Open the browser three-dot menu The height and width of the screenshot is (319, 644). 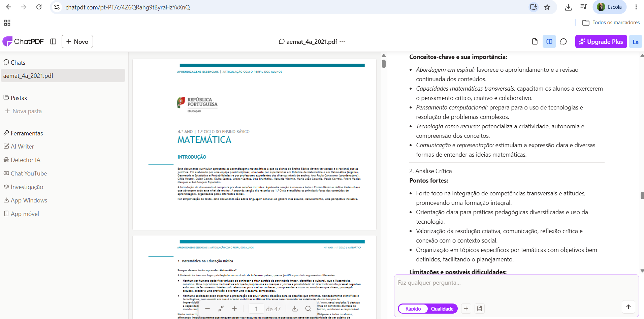click(636, 7)
